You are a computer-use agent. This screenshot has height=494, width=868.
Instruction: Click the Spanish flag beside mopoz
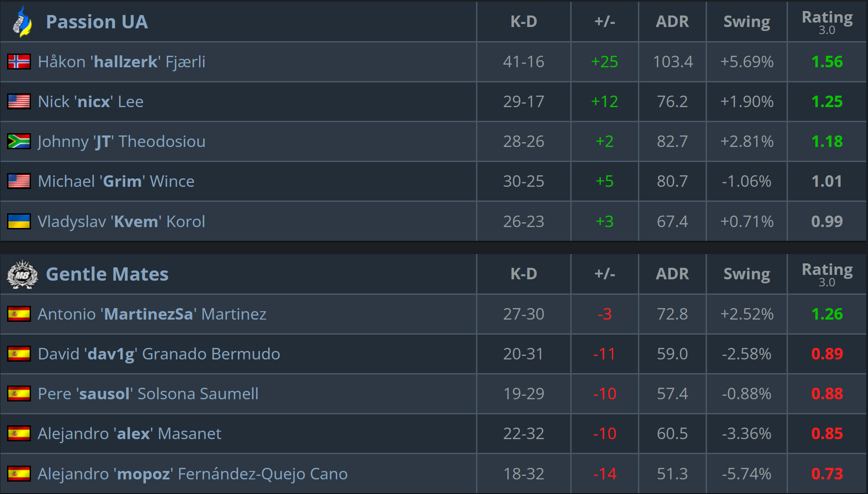(x=19, y=474)
